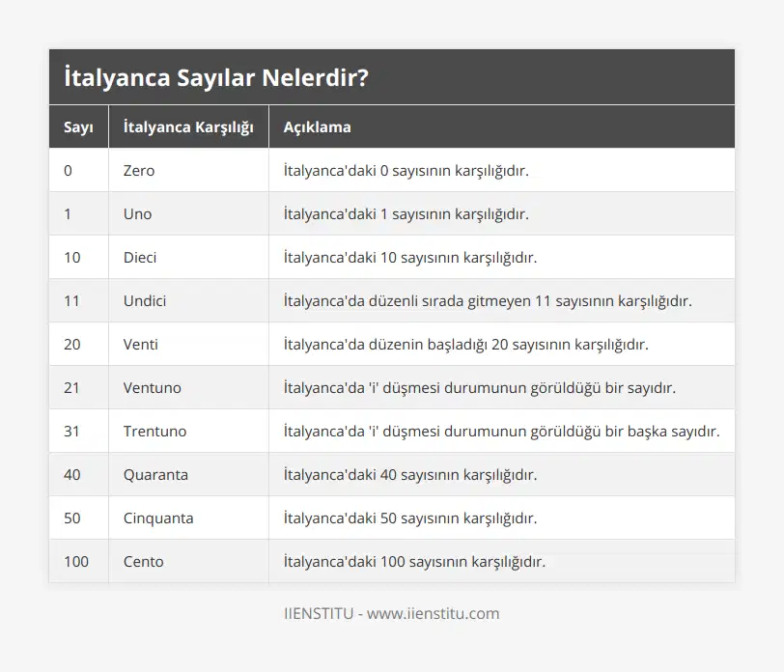Viewport: 784px width, 672px height.
Task: Select the Venti row
Action: [138, 344]
